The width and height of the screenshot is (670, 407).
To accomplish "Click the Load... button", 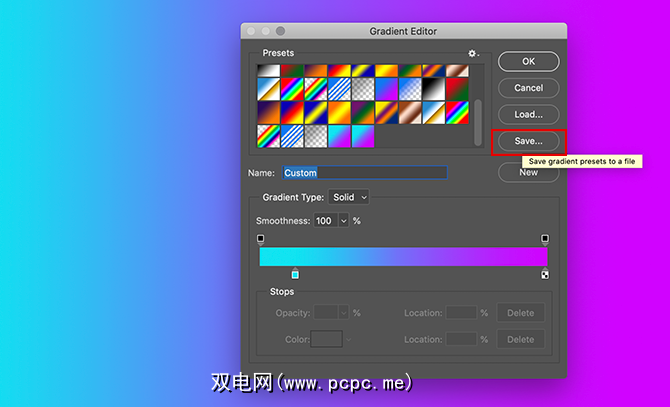I will pyautogui.click(x=528, y=114).
